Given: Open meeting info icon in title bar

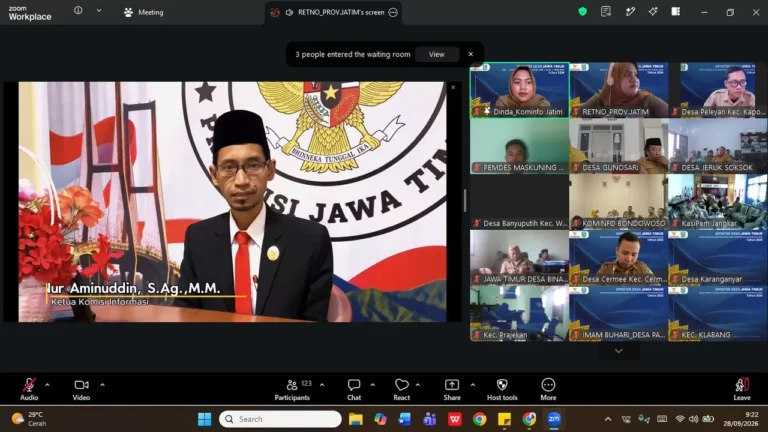Looking at the screenshot, I should click(x=78, y=10).
